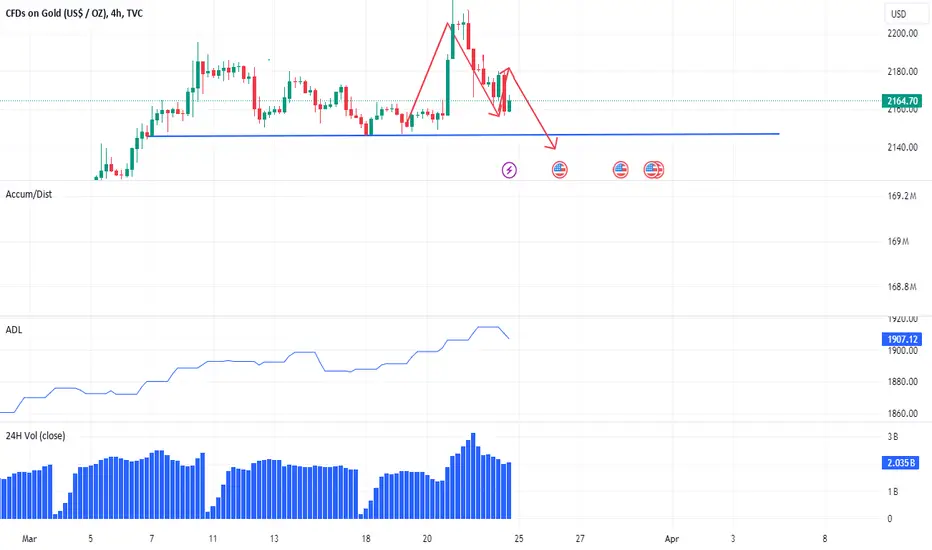Click the red arrowhead pointing below support line
The height and width of the screenshot is (550, 932).
[x=552, y=143]
